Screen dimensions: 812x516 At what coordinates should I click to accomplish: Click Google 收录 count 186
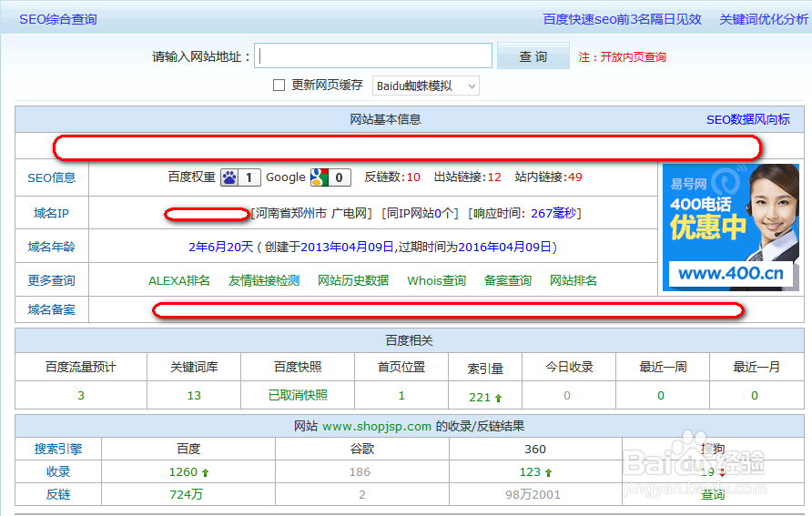tap(360, 472)
